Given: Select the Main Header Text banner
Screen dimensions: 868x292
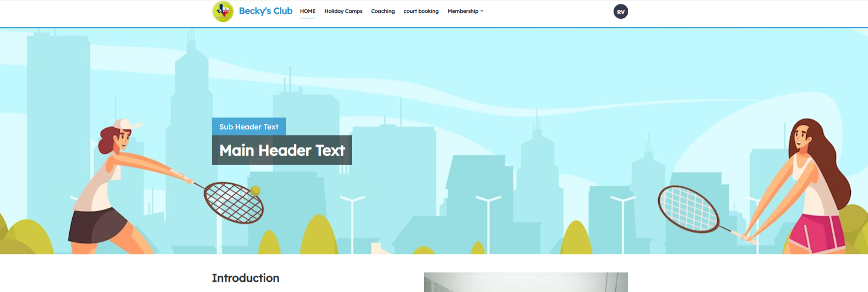Looking at the screenshot, I should click(281, 150).
